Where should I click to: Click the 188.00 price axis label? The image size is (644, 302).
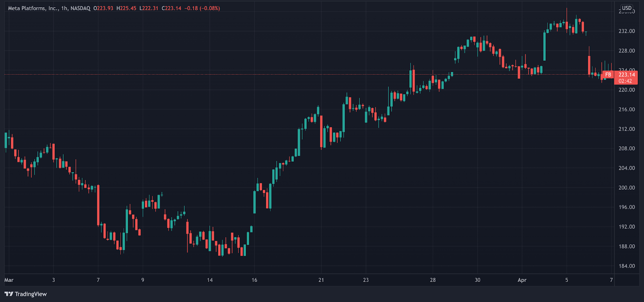point(627,247)
